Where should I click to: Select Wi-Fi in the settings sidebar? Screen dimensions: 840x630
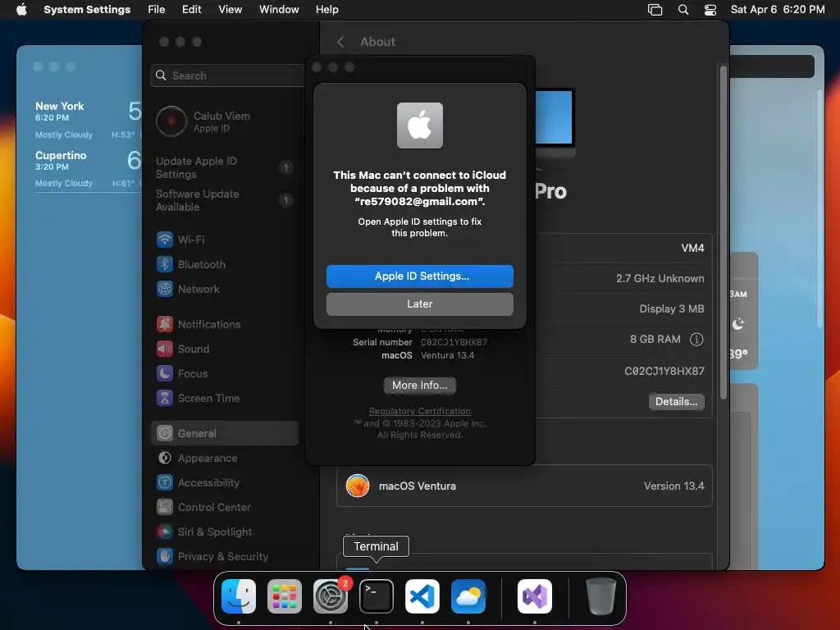pos(224,240)
